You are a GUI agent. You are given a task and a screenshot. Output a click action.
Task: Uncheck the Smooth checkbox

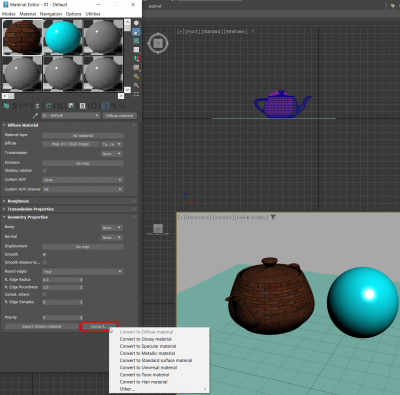coord(45,254)
